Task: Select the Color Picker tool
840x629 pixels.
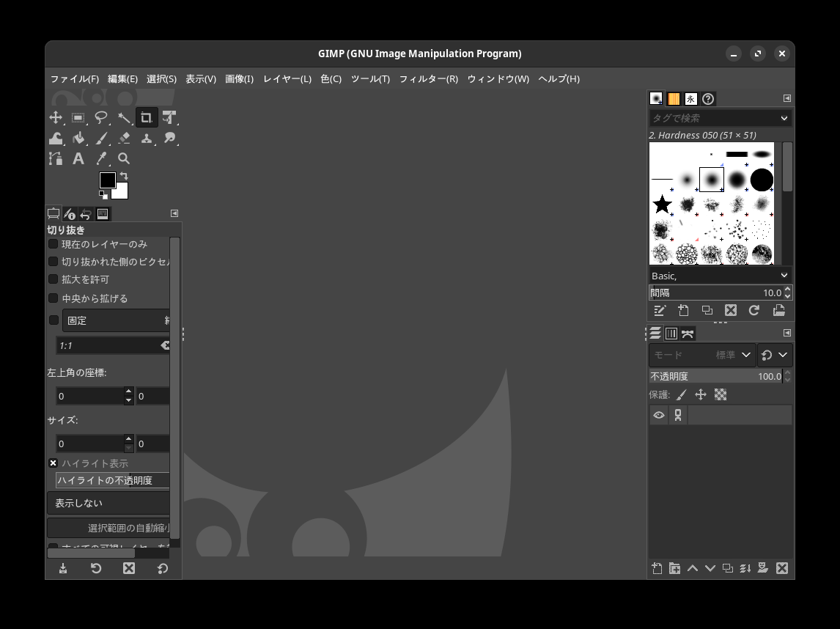Action: tap(101, 158)
